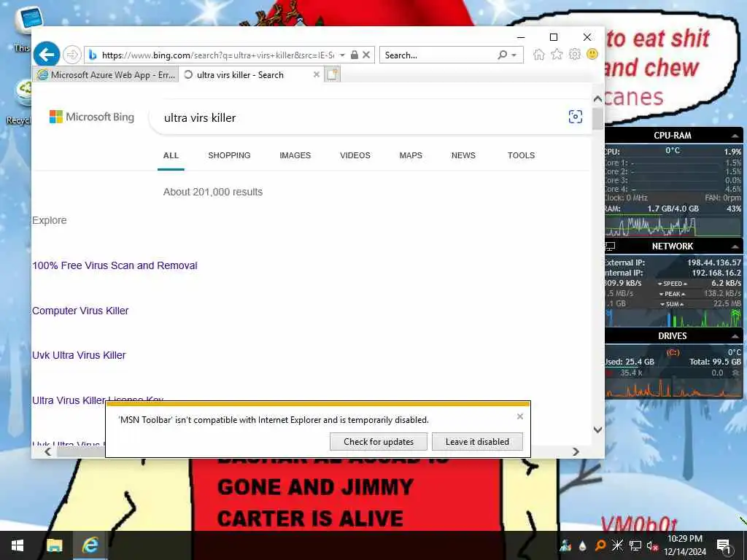Screen dimensions: 747x560
Task: Click the muted volume tray icon
Action: [x=652, y=545]
